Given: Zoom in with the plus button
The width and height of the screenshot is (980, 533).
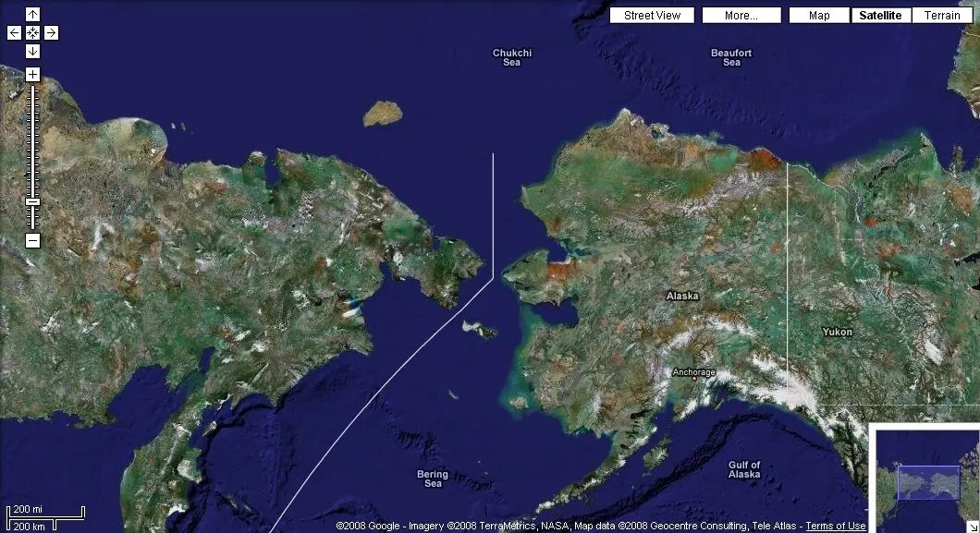Looking at the screenshot, I should [32, 74].
